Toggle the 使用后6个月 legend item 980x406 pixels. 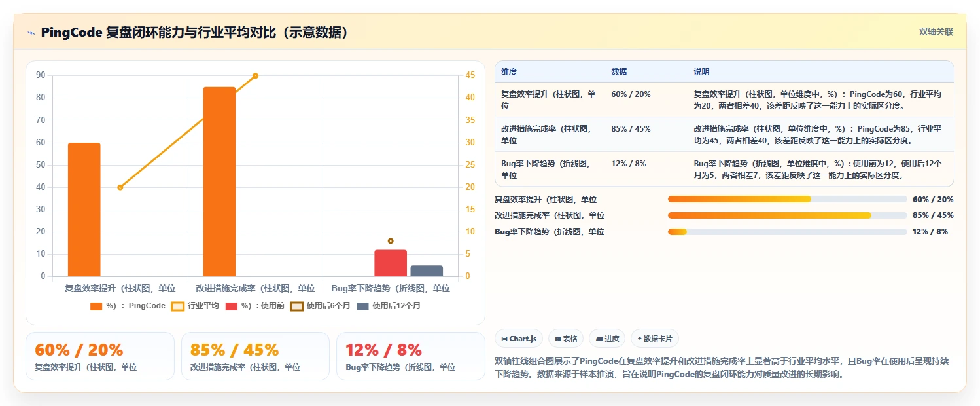(321, 306)
